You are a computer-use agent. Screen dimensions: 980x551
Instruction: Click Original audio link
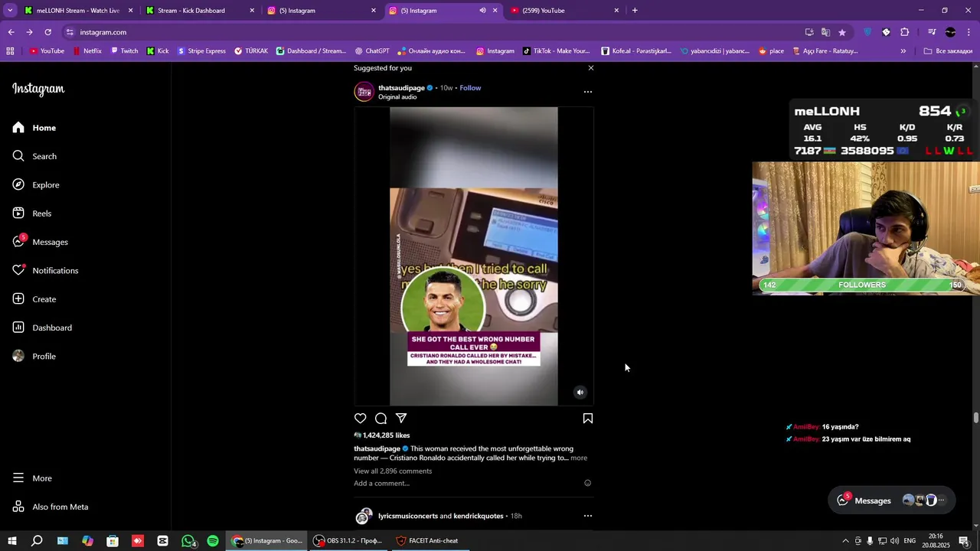[x=397, y=97]
